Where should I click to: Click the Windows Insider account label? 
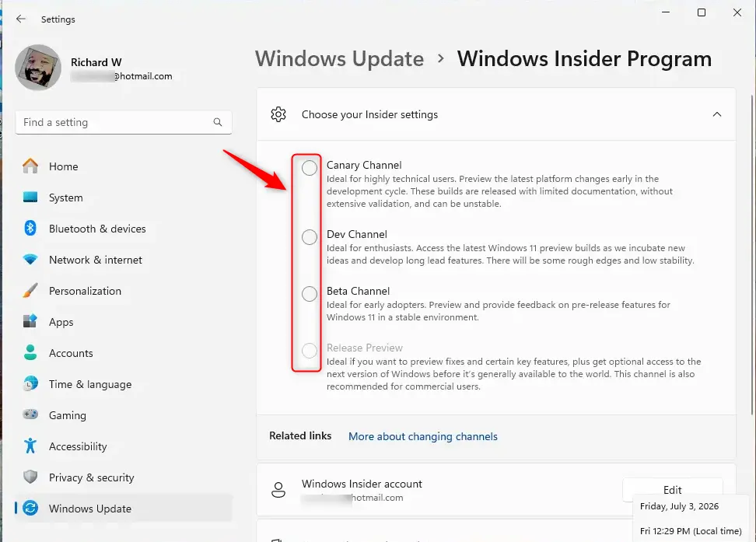click(362, 484)
